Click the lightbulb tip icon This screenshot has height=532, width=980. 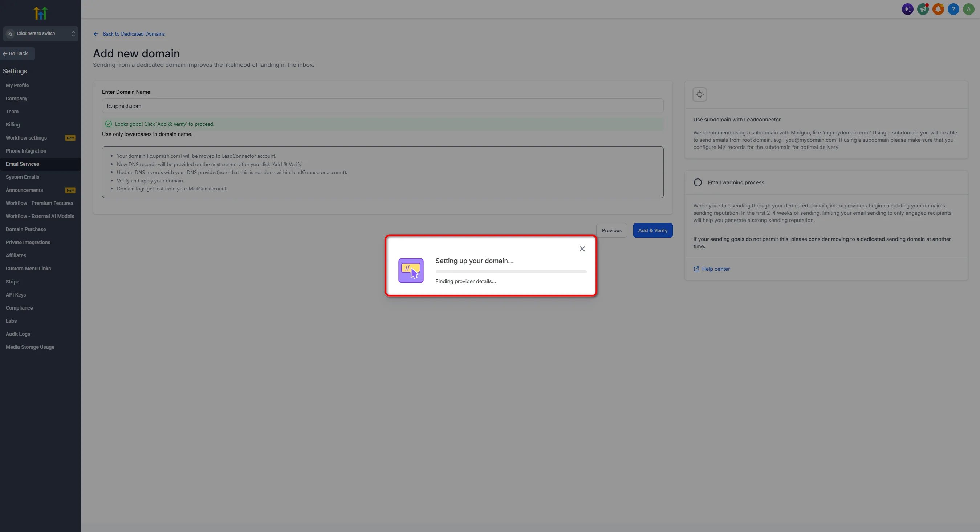pos(700,94)
